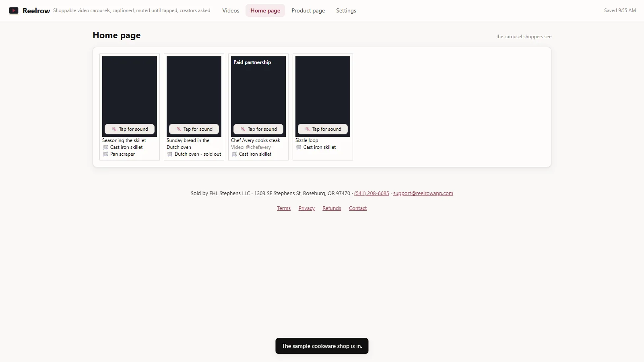Click muted speaker icon on Chef Avery video
This screenshot has height=362, width=644.
(243, 129)
